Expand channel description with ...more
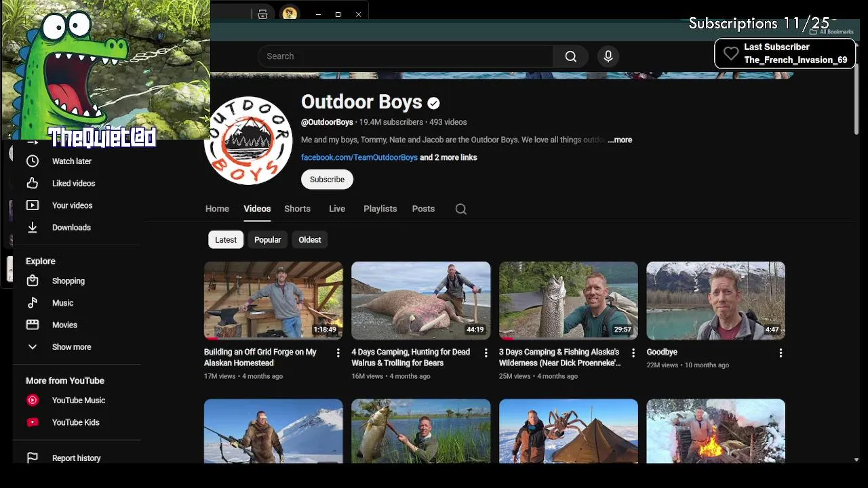This screenshot has width=868, height=488. (x=620, y=140)
